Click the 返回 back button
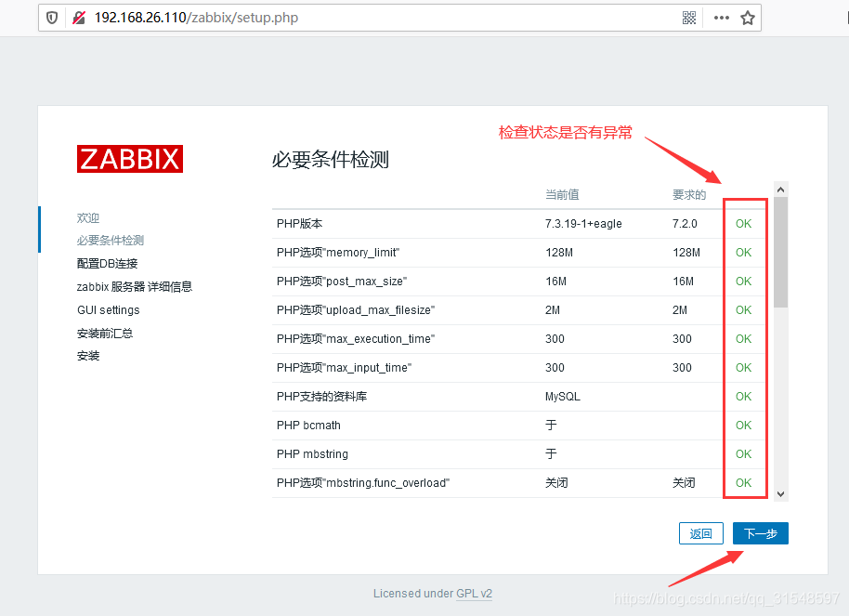 point(701,533)
